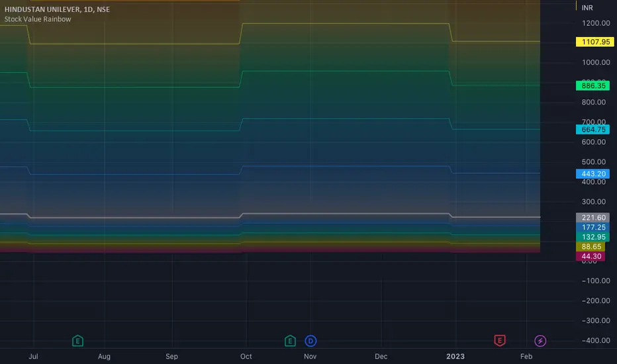
Task: Open the blue dividend D marker
Action: [310, 341]
